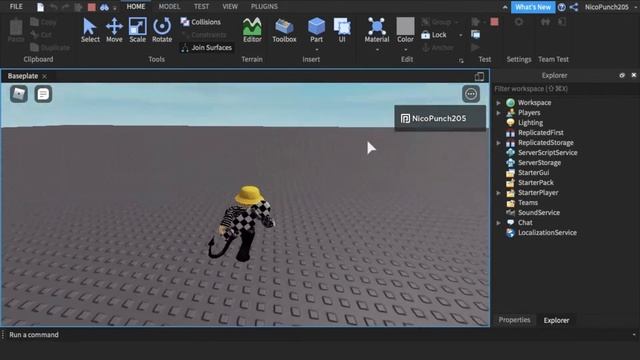This screenshot has height=360, width=640.
Task: Select StarterGui in Explorer
Action: click(x=533, y=173)
